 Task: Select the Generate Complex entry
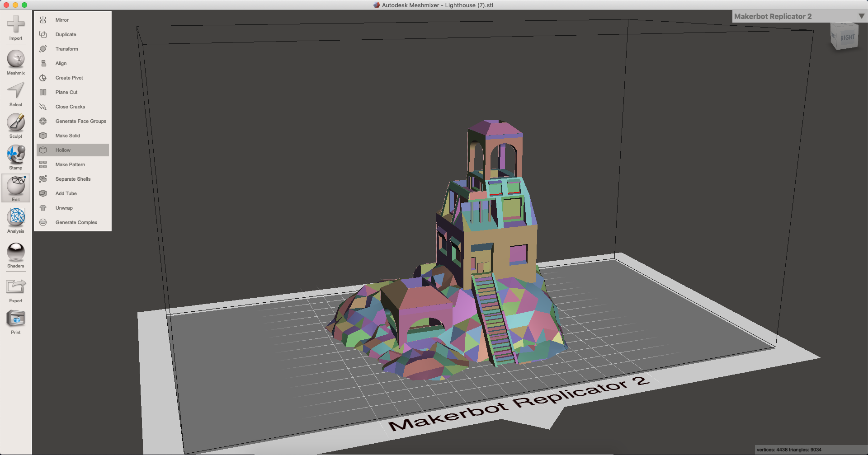point(73,222)
